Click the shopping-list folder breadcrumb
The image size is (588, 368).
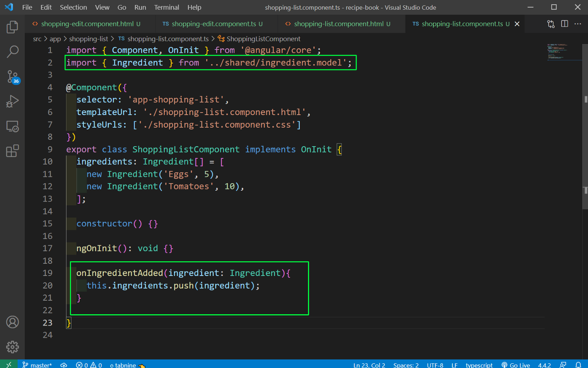tap(89, 39)
